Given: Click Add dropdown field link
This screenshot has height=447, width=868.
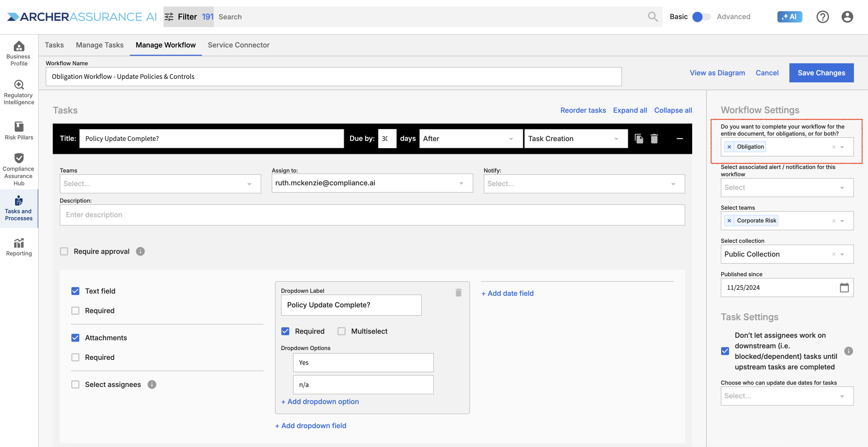Looking at the screenshot, I should tap(310, 425).
